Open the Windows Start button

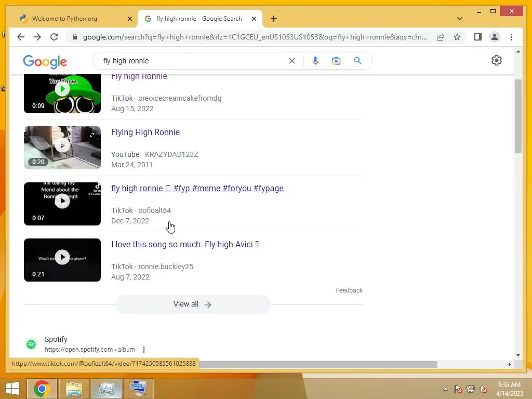[x=12, y=388]
